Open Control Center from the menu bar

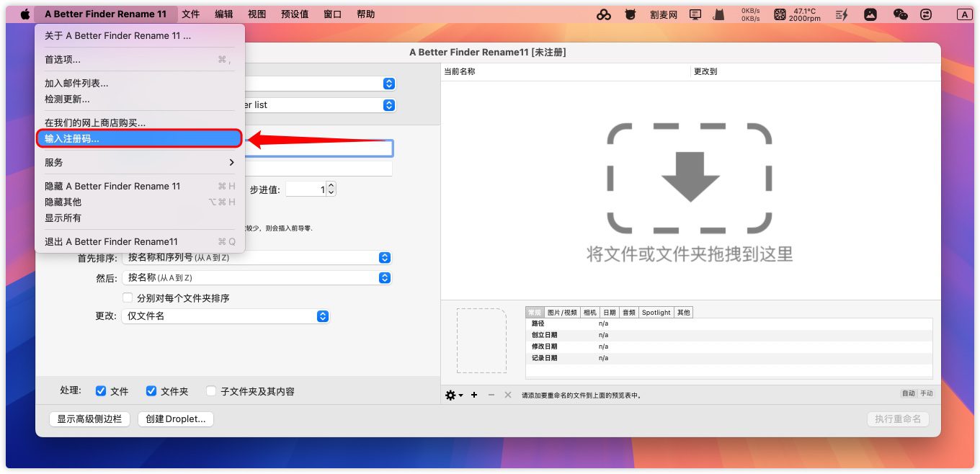(926, 14)
